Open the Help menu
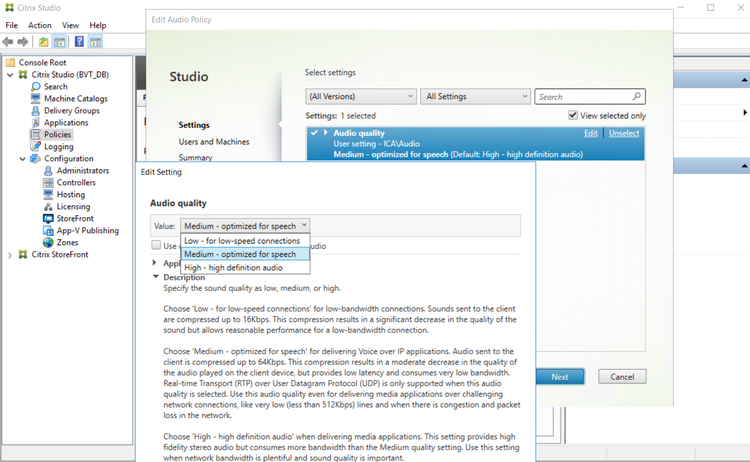The image size is (750, 462). point(98,25)
